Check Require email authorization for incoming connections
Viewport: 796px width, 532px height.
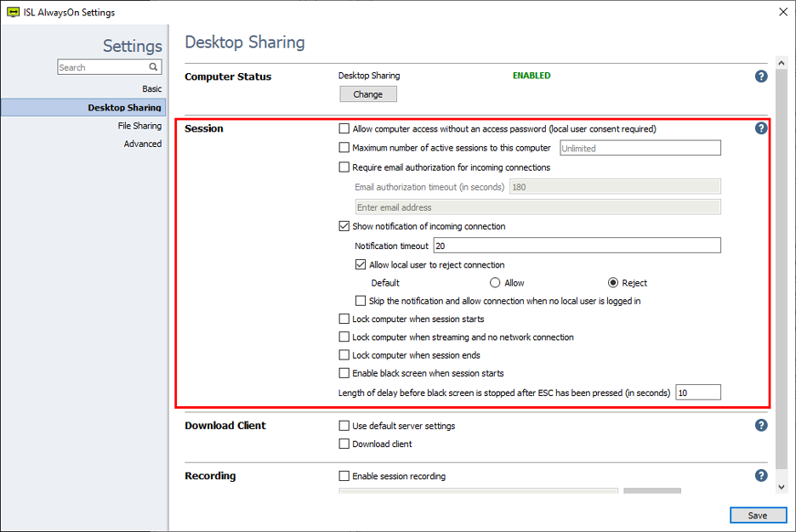344,167
